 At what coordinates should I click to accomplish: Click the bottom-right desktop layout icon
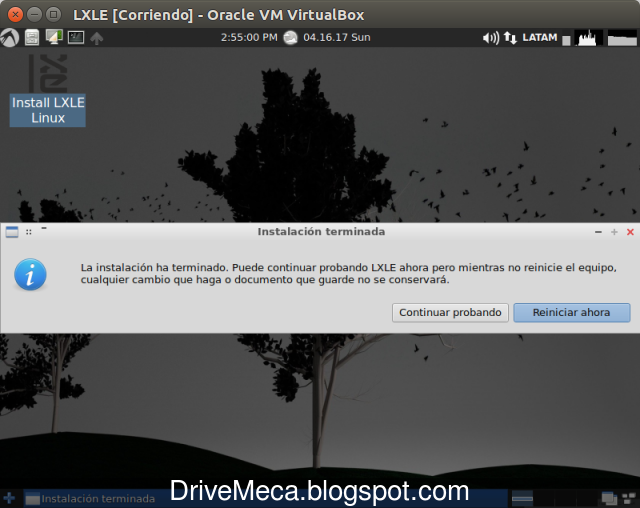point(629,498)
